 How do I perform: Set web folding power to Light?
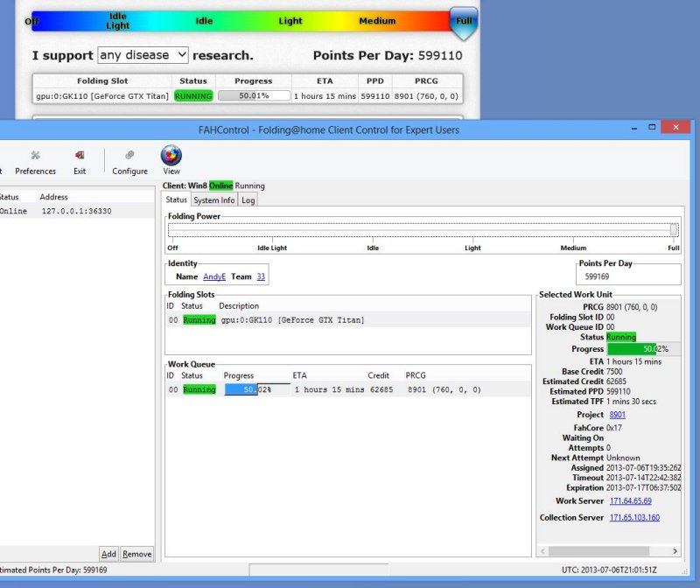[x=290, y=21]
